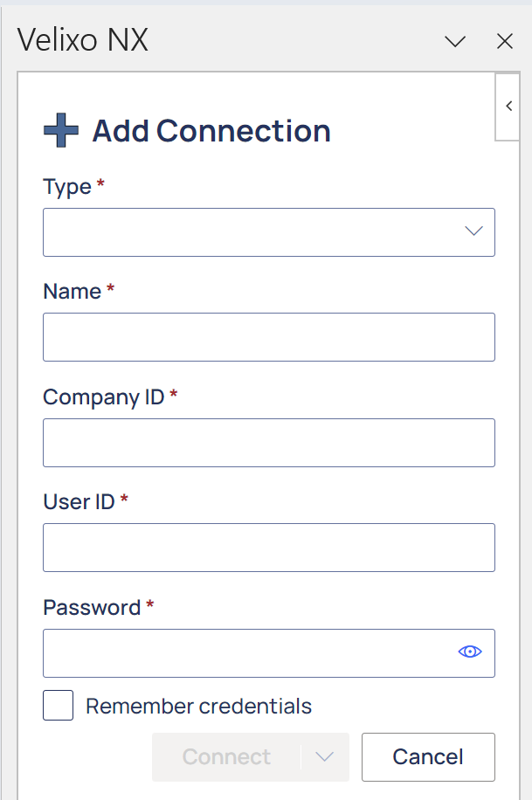Click the Connect button
The width and height of the screenshot is (532, 800).
click(226, 756)
